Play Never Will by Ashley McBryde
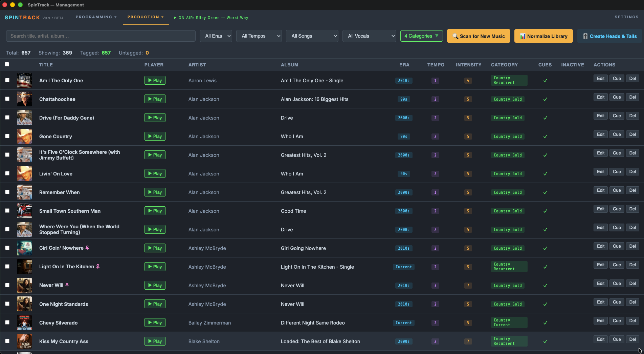This screenshot has width=644, height=354. coord(155,285)
